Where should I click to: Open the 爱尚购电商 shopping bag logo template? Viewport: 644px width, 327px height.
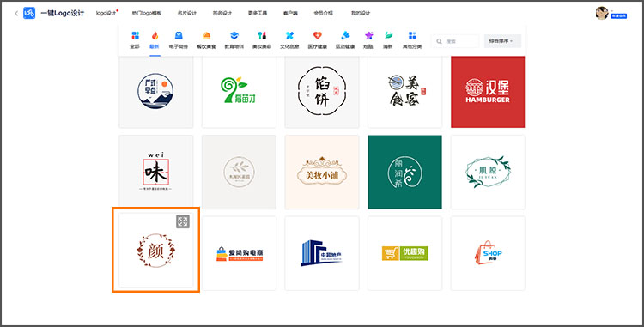pyautogui.click(x=239, y=253)
